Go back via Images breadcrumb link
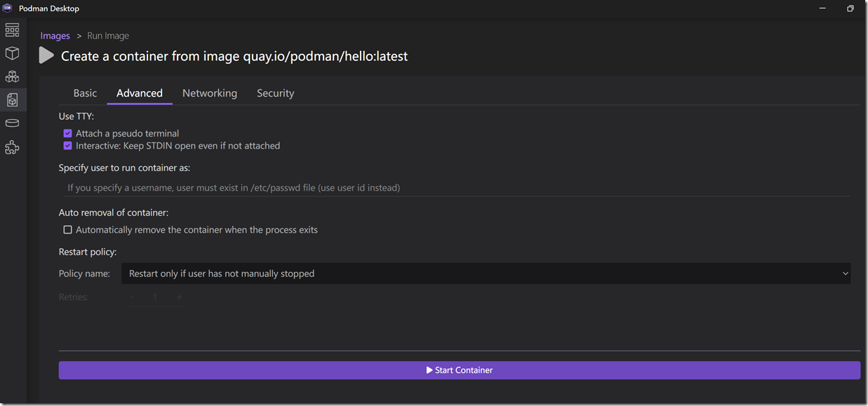 point(55,36)
